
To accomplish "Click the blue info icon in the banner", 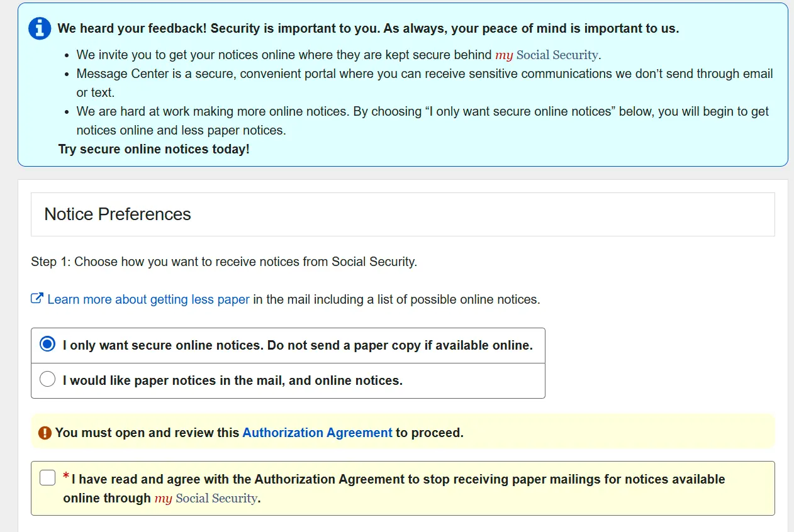I will (40, 29).
